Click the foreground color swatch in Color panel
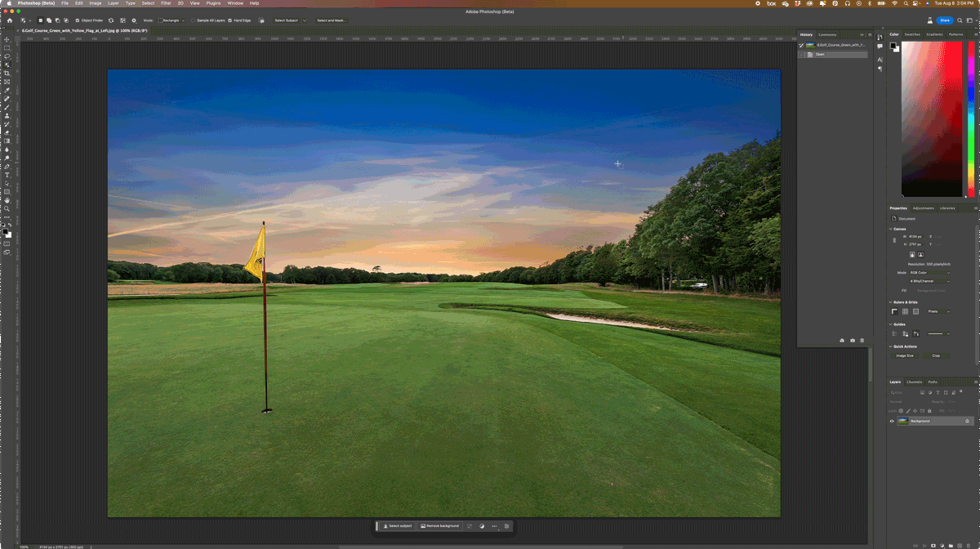This screenshot has height=549, width=980. pyautogui.click(x=894, y=46)
